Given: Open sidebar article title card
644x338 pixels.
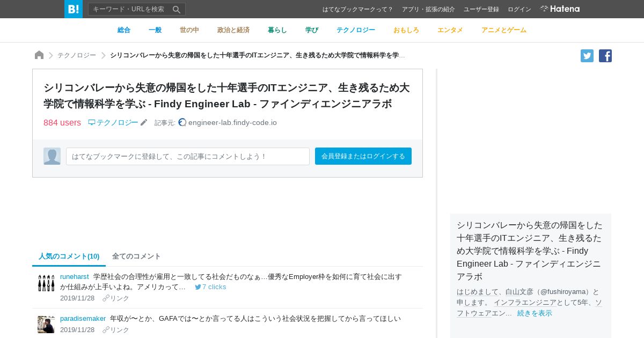Looking at the screenshot, I should [x=531, y=251].
